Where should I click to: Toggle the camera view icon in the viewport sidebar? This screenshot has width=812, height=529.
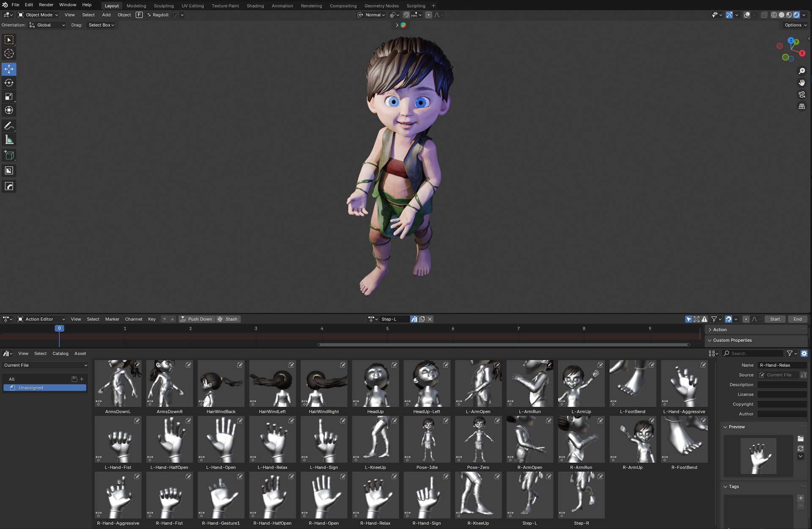[802, 94]
